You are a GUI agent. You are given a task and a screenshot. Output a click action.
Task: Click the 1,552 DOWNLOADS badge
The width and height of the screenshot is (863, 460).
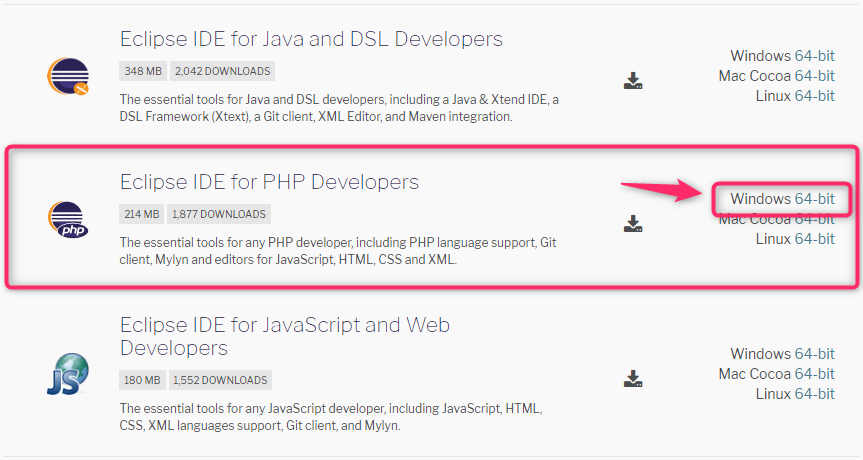tap(220, 380)
